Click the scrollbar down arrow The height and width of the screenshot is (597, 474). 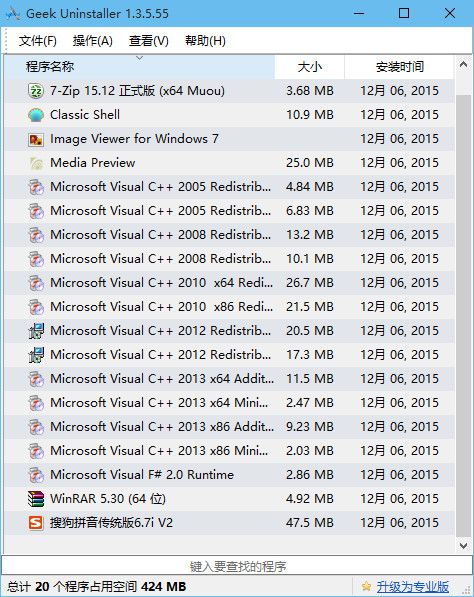(x=463, y=545)
